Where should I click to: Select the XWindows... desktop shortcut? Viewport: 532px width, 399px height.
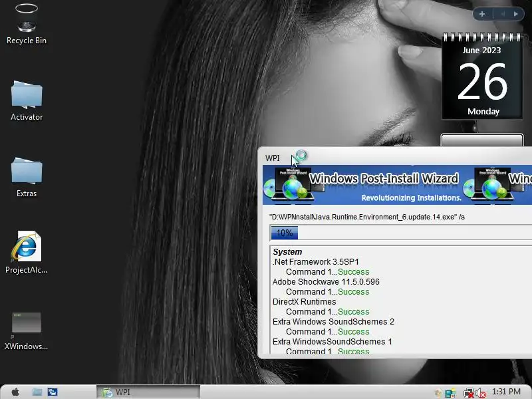coord(26,331)
